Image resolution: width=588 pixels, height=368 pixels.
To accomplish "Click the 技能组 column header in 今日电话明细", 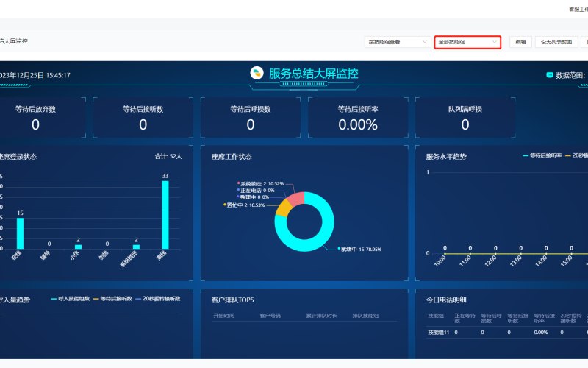I will tap(436, 316).
